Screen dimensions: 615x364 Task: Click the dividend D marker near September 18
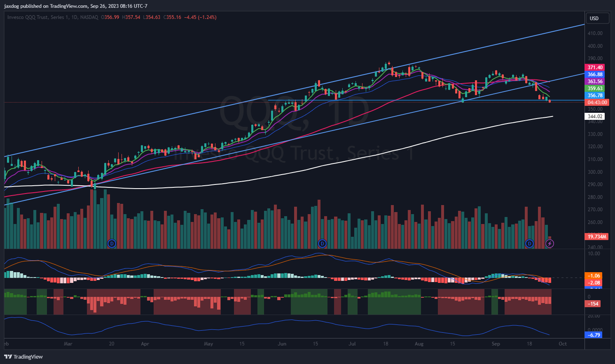529,243
